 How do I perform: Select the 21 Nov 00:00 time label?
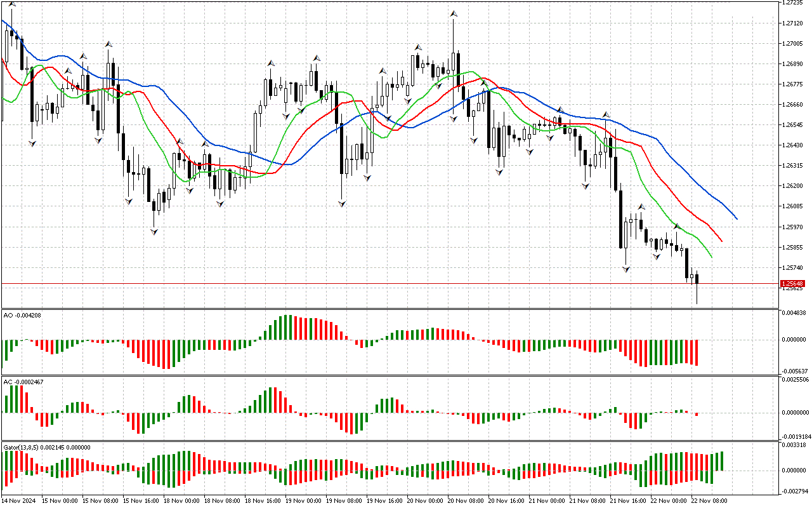pyautogui.click(x=547, y=501)
